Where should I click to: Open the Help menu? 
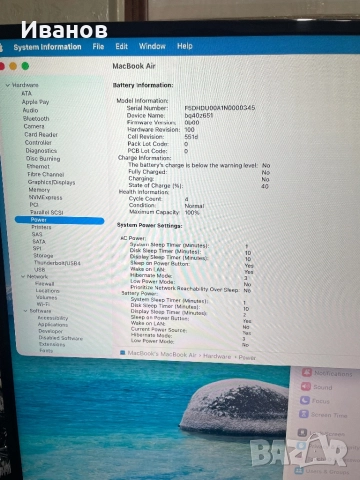[185, 46]
